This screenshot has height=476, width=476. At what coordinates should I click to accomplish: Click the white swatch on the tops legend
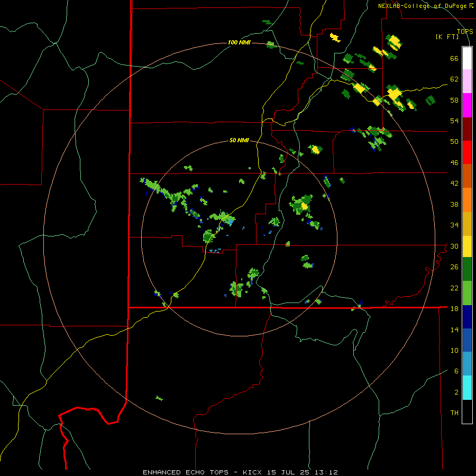pos(467,58)
